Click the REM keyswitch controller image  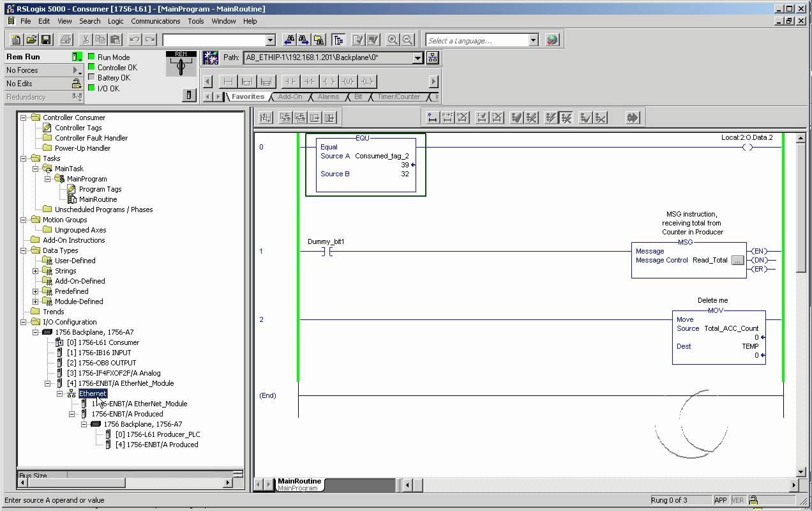tap(181, 64)
